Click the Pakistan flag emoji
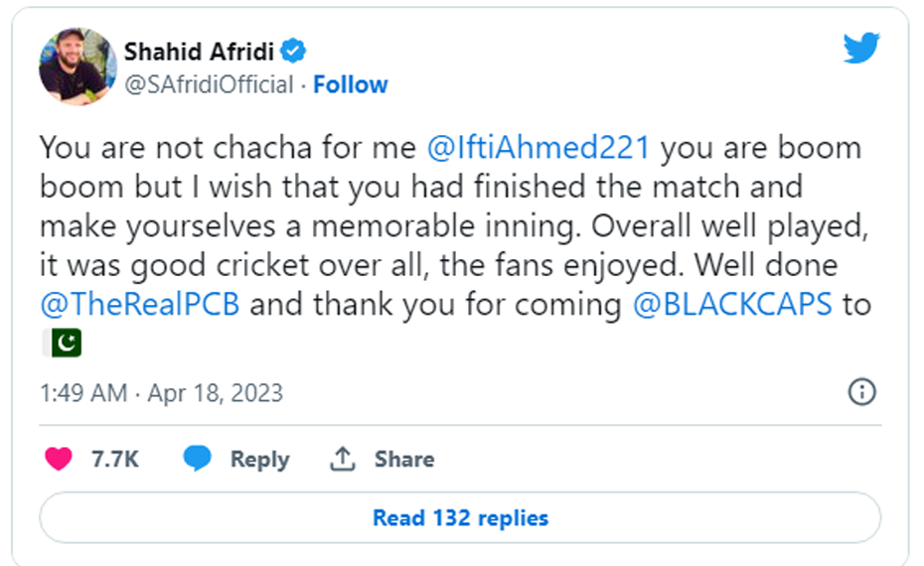The height and width of the screenshot is (566, 924). tap(61, 343)
